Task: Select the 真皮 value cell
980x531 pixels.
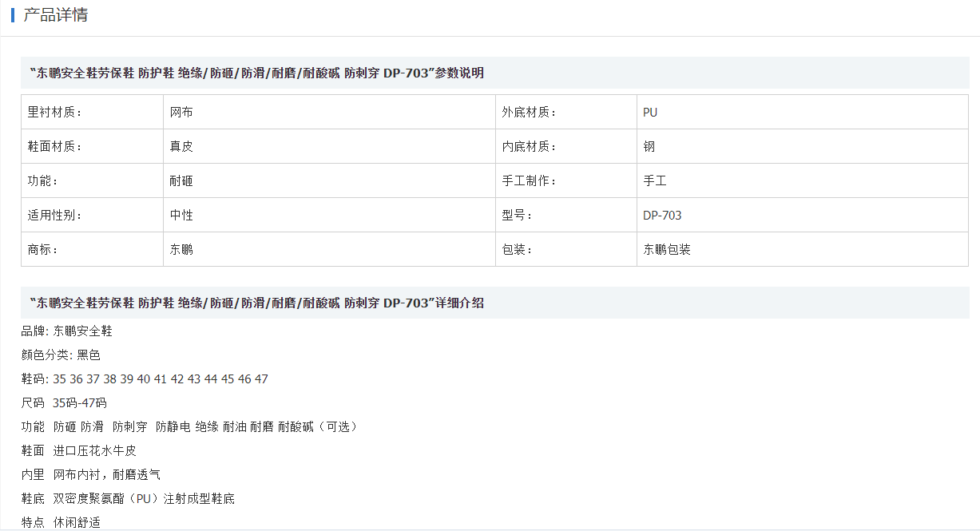Action: [x=330, y=147]
